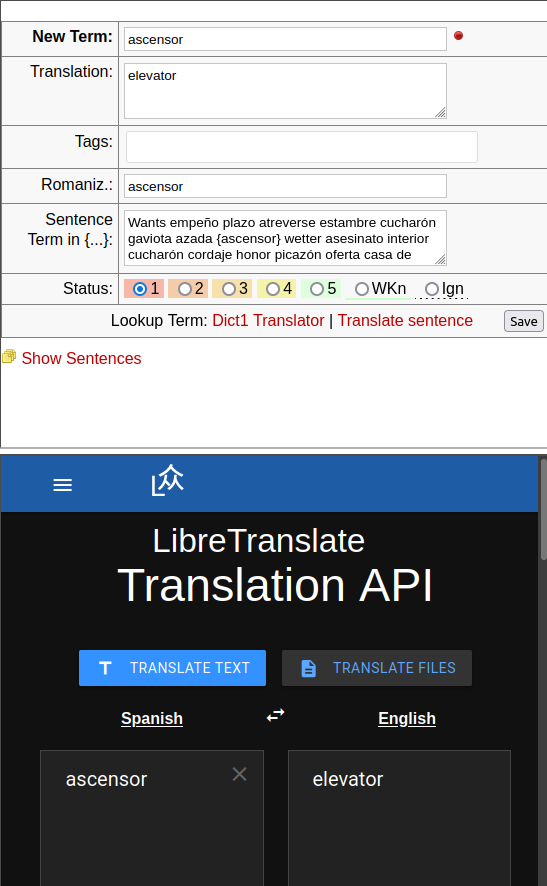This screenshot has height=886, width=547.
Task: Switch to Translate Text mode
Action: pyautogui.click(x=172, y=668)
